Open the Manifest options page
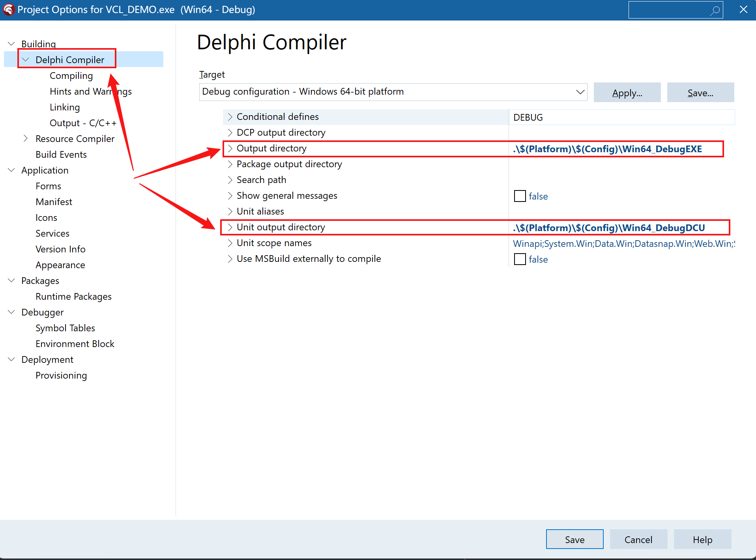The image size is (756, 560). click(x=54, y=202)
